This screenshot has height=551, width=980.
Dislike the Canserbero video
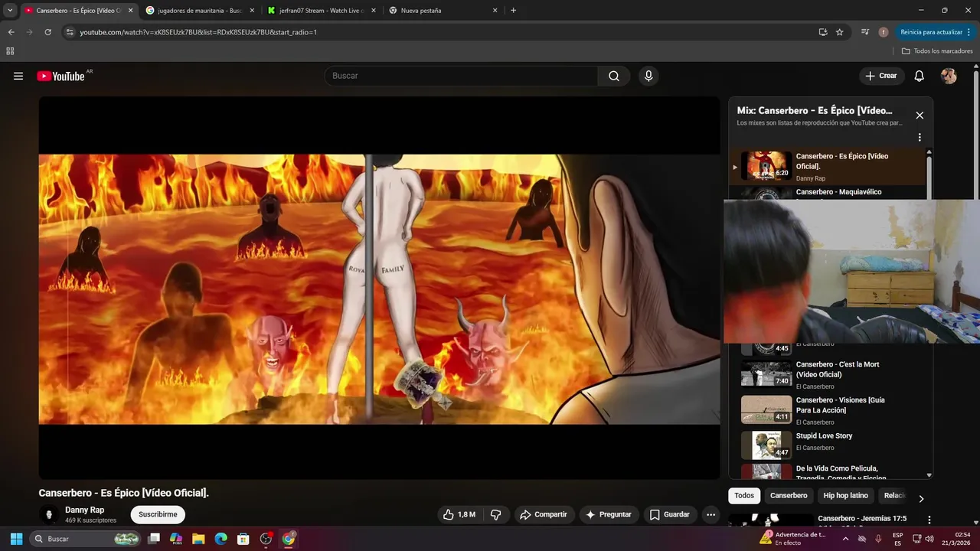point(495,514)
